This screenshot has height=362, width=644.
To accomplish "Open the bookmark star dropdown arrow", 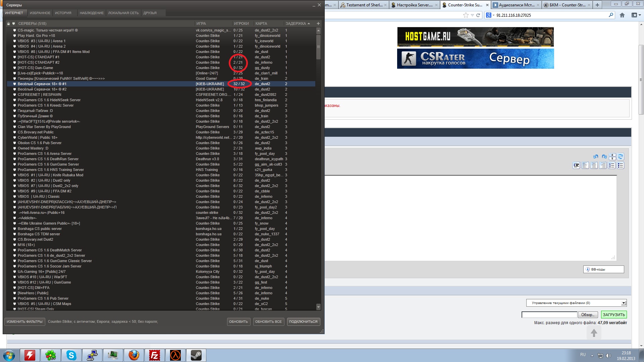I will (472, 15).
